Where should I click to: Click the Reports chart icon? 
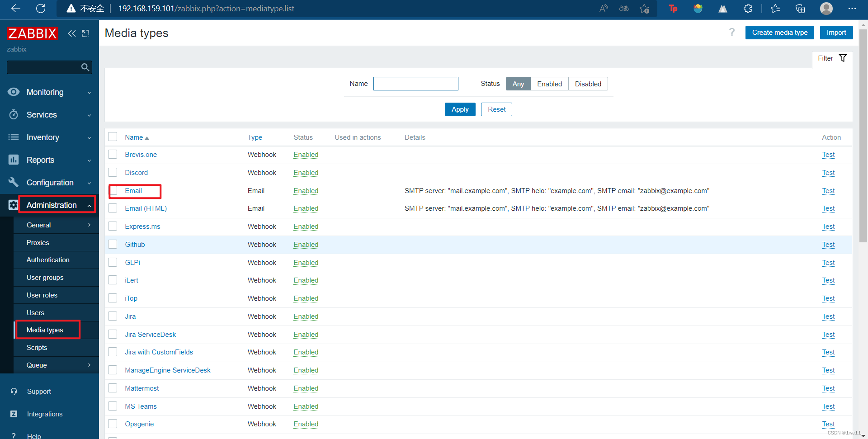(14, 160)
